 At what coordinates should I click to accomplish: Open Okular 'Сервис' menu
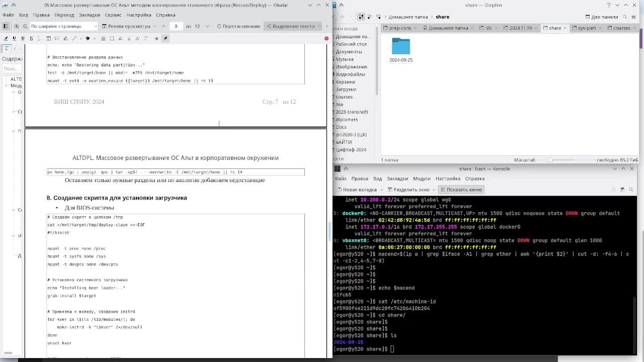113,15
